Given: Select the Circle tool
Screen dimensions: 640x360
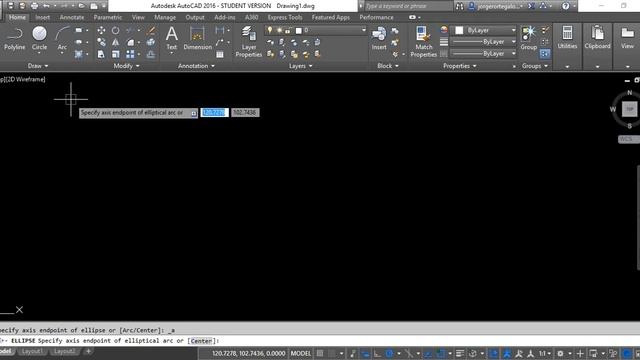Looking at the screenshot, I should [x=39, y=38].
